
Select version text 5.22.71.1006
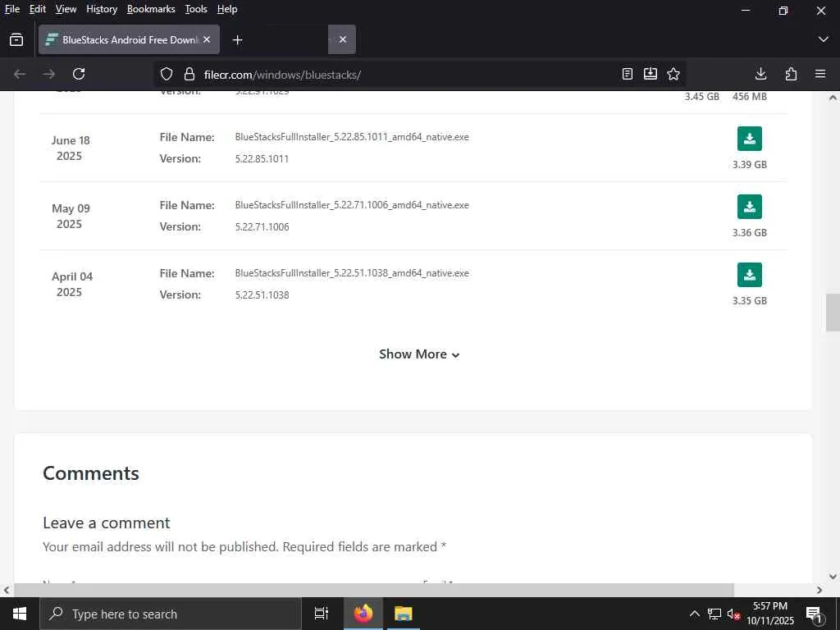pos(262,226)
